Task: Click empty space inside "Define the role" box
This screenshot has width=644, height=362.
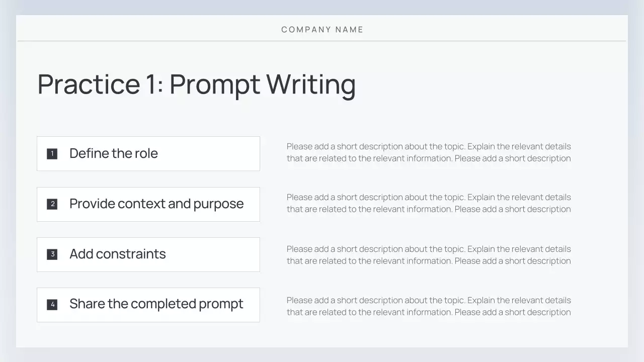Action: click(x=211, y=154)
